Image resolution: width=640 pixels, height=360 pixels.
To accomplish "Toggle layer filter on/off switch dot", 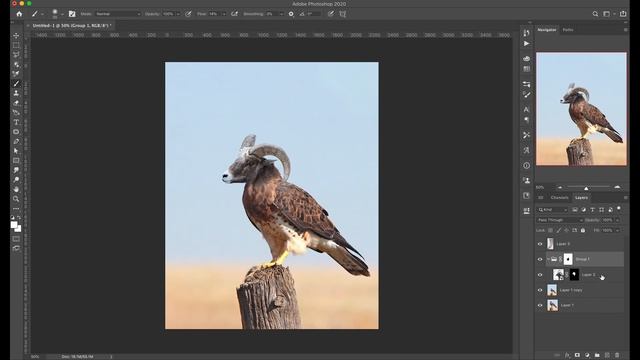I will (x=619, y=209).
